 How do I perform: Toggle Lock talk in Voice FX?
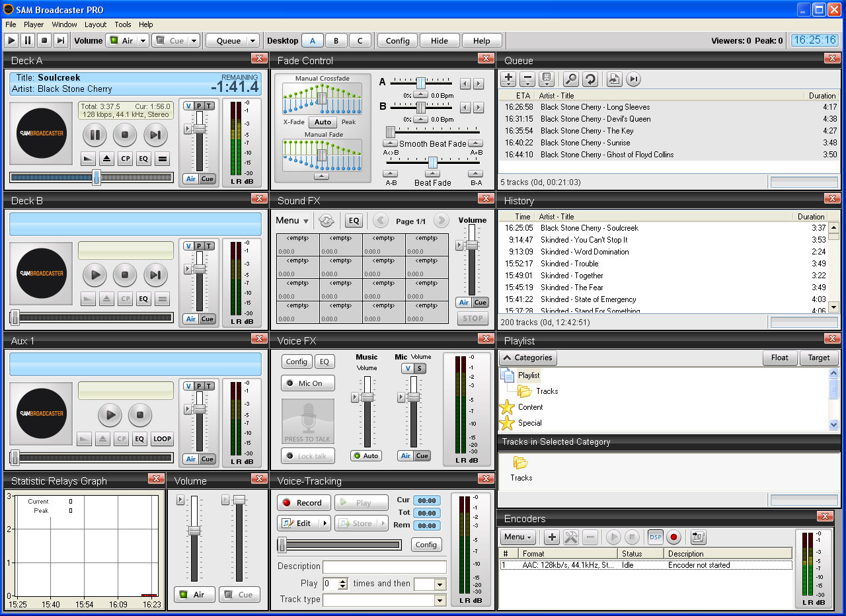[x=308, y=456]
